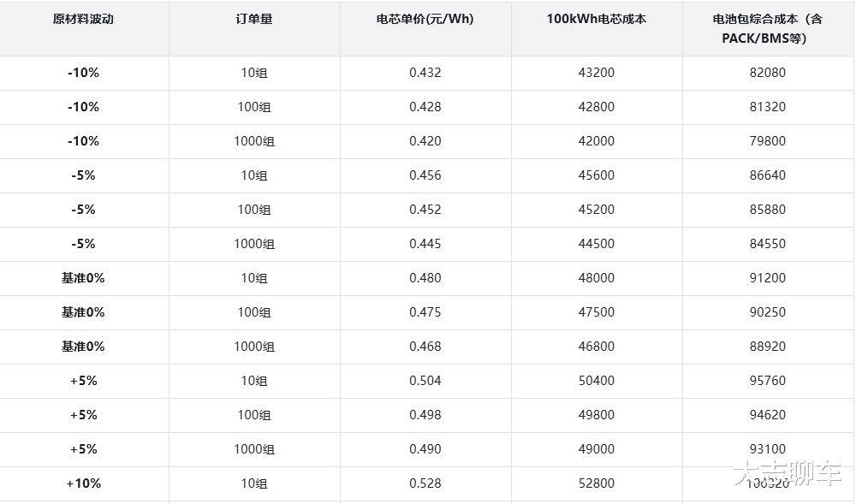Screen dimensions: 856x504
Task: Select the unit price cell 0.528
Action: pos(425,483)
